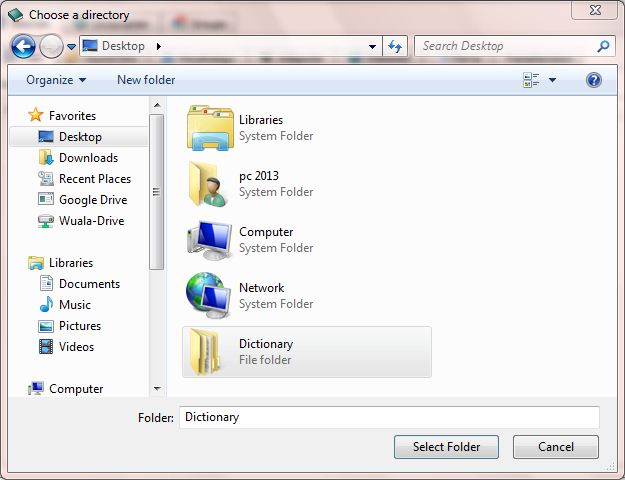Expand the Organize dropdown menu
Viewport: 625px width, 480px height.
pyautogui.click(x=56, y=80)
